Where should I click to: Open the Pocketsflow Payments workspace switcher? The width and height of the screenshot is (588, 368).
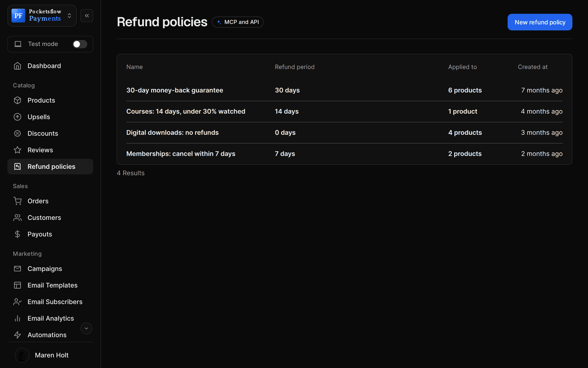tap(42, 16)
